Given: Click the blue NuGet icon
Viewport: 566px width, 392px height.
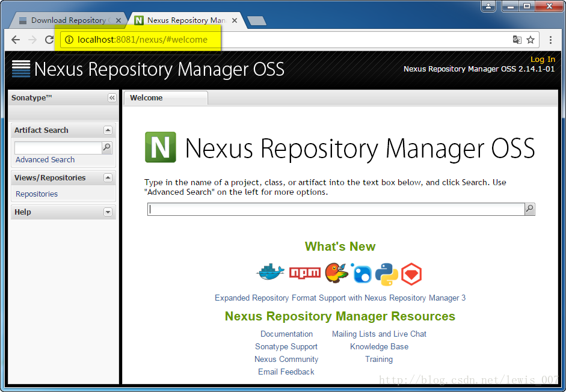Looking at the screenshot, I should click(x=361, y=273).
